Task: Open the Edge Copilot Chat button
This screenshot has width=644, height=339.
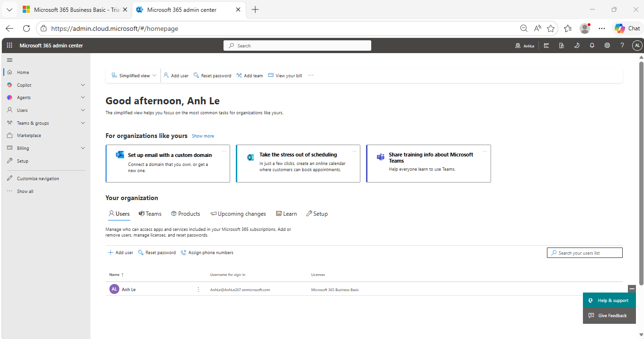Action: pos(627,28)
